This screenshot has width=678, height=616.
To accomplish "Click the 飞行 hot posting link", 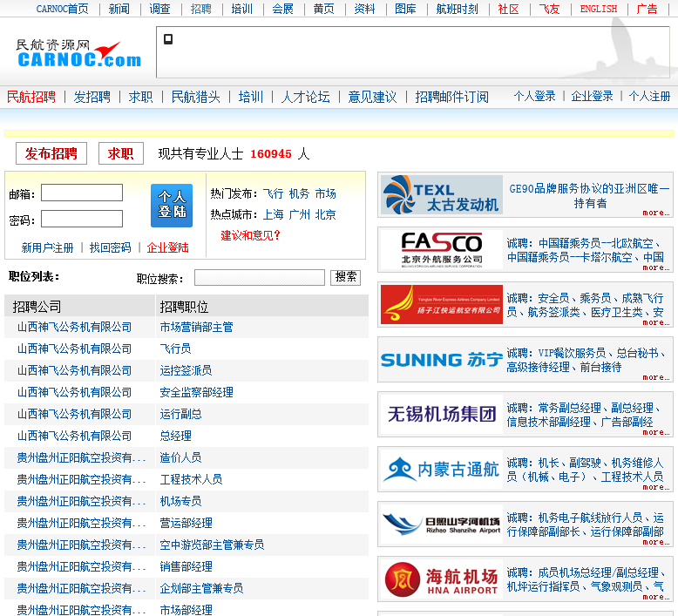I will pos(274,193).
